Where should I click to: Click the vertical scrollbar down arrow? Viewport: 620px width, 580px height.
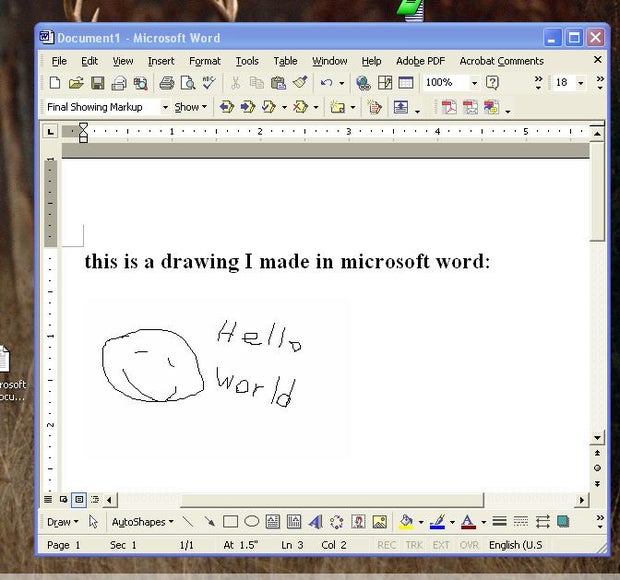(x=598, y=438)
